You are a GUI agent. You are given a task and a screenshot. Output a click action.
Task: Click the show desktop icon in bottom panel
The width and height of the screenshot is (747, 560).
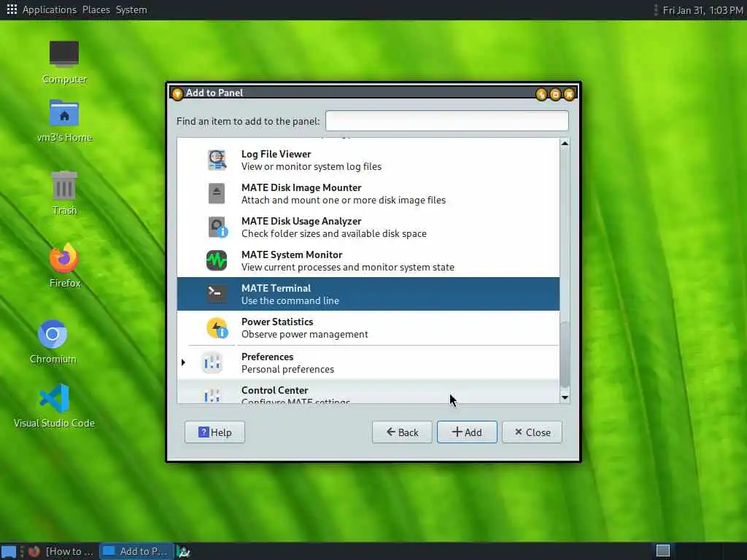[x=9, y=551]
